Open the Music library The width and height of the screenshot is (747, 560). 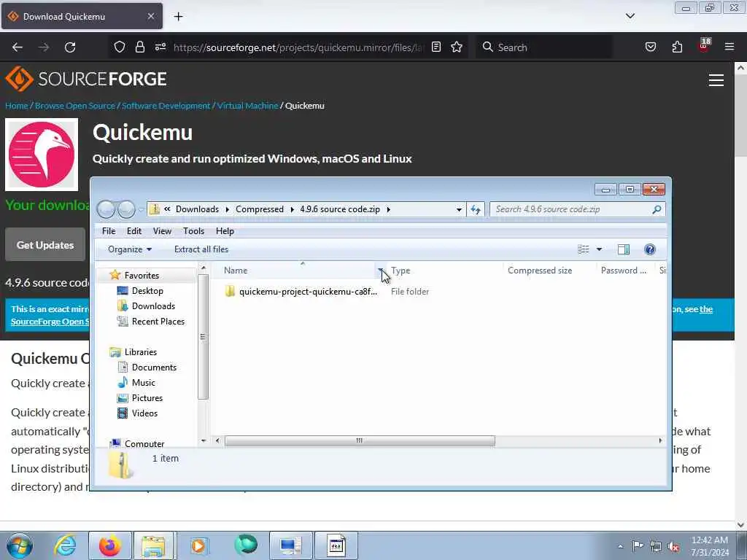[144, 382]
